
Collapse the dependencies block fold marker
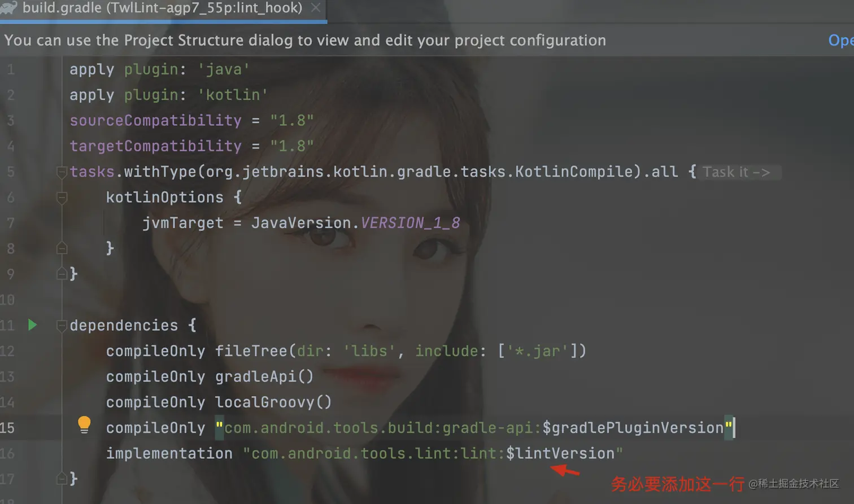pyautogui.click(x=62, y=326)
